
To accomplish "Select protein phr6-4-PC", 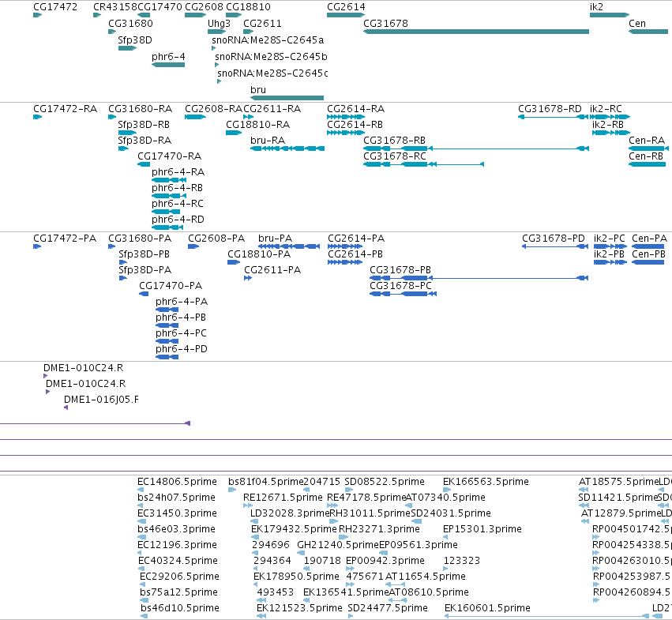I will coord(181,333).
